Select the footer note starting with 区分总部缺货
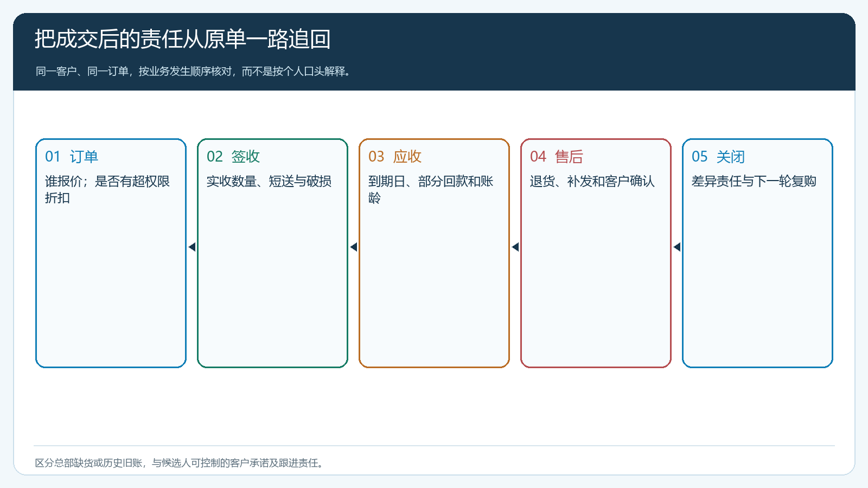This screenshot has width=868, height=488. point(181,463)
